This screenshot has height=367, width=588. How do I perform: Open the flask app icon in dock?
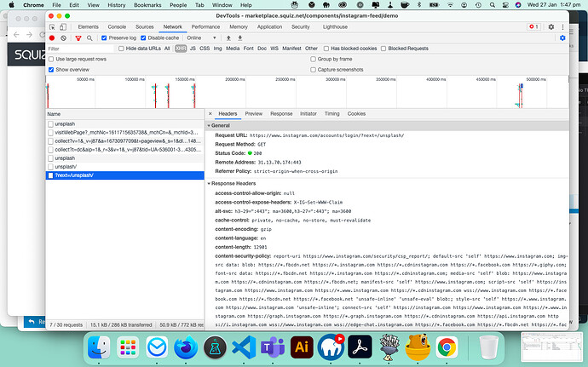click(215, 347)
